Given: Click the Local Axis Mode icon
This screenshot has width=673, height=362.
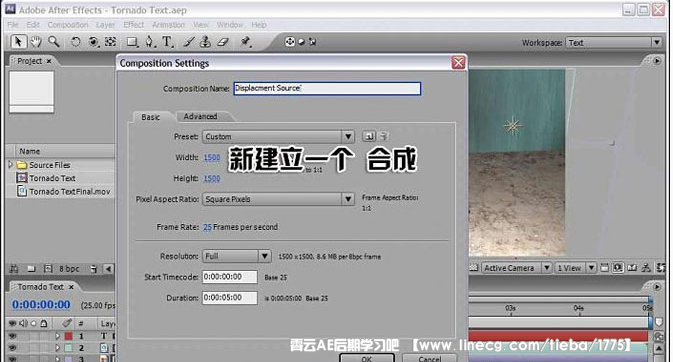Looking at the screenshot, I should pyautogui.click(x=290, y=42).
